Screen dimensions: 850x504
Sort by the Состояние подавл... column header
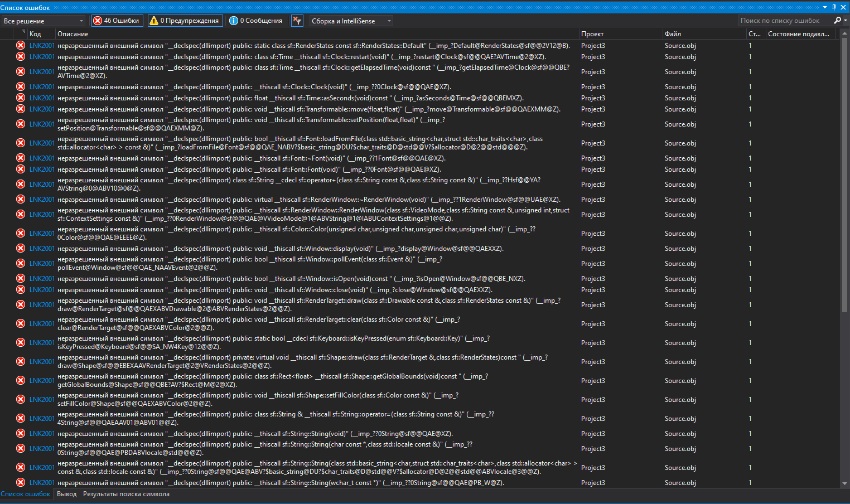coord(801,34)
